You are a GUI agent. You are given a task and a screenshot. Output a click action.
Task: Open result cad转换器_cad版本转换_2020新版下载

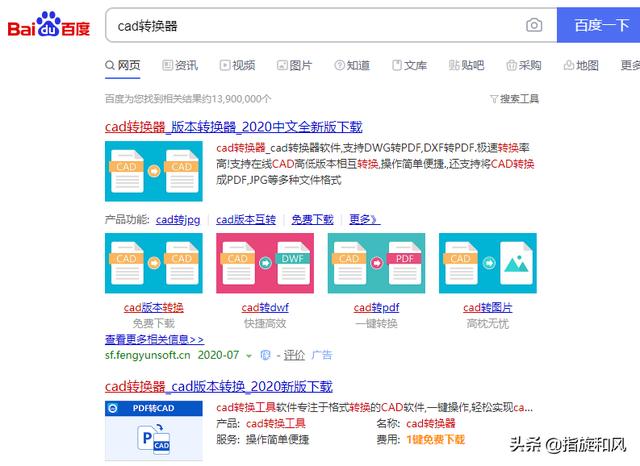[219, 386]
